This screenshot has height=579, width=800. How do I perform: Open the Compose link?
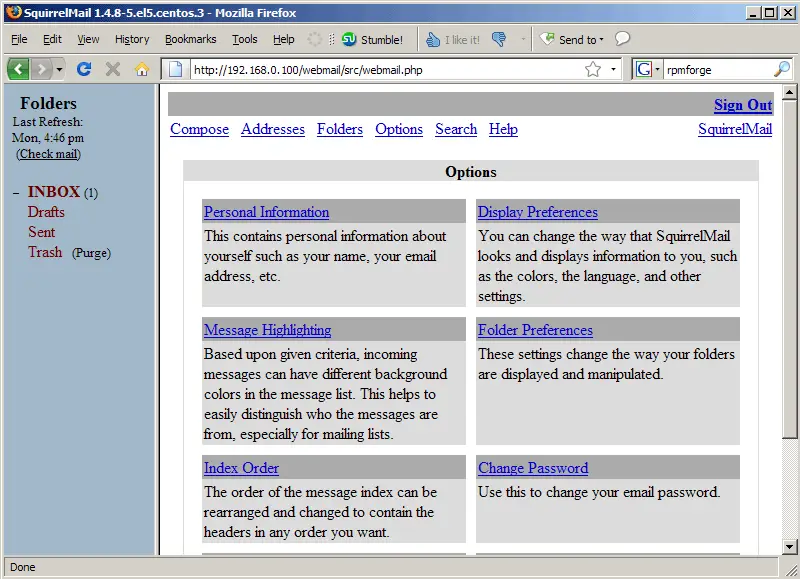(x=199, y=129)
